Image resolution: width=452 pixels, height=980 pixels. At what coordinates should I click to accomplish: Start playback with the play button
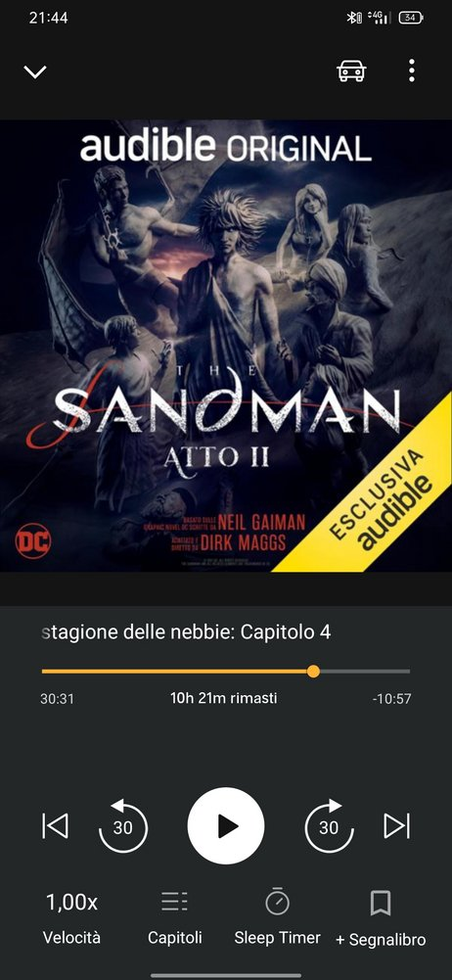pos(226,826)
